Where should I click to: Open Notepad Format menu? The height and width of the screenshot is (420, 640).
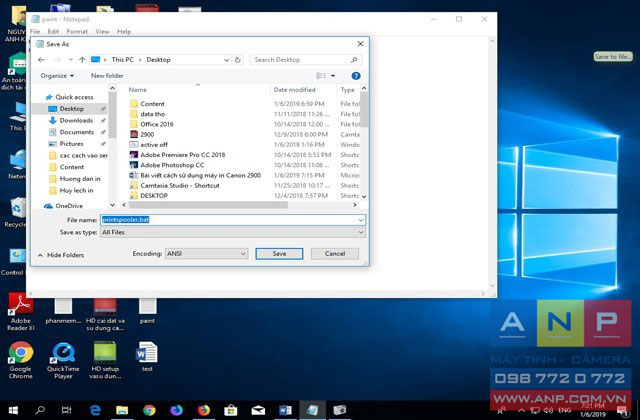[77, 31]
